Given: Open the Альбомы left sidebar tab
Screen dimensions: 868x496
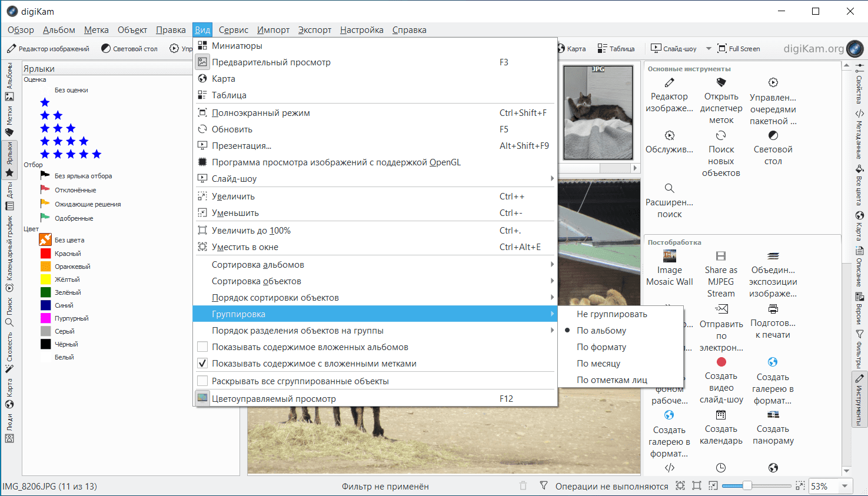Looking at the screenshot, I should (x=9, y=82).
